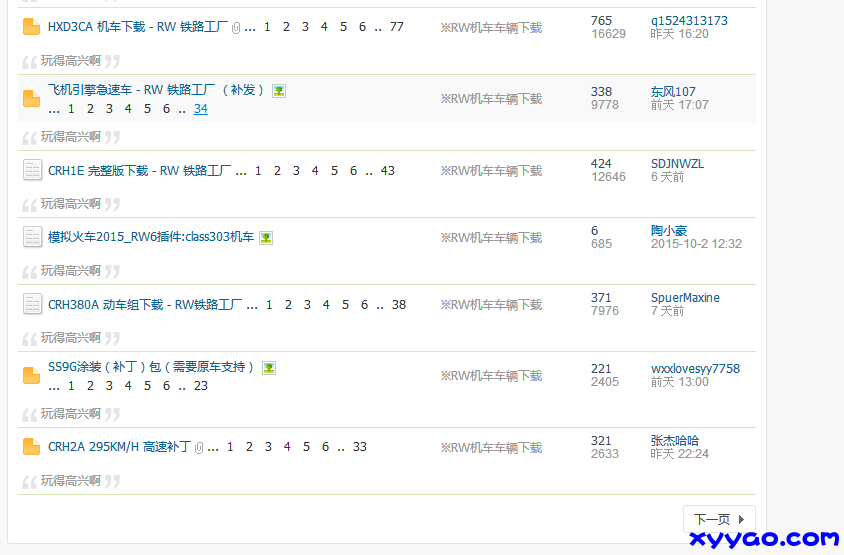
Task: Open page 1 of CRH2A thread
Action: tap(230, 447)
